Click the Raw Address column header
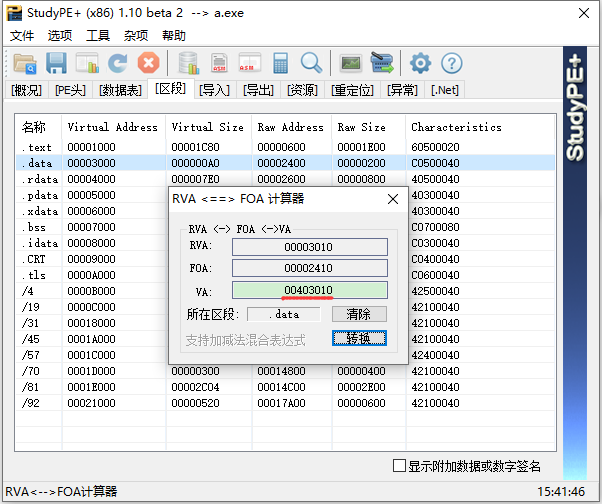 (x=291, y=127)
